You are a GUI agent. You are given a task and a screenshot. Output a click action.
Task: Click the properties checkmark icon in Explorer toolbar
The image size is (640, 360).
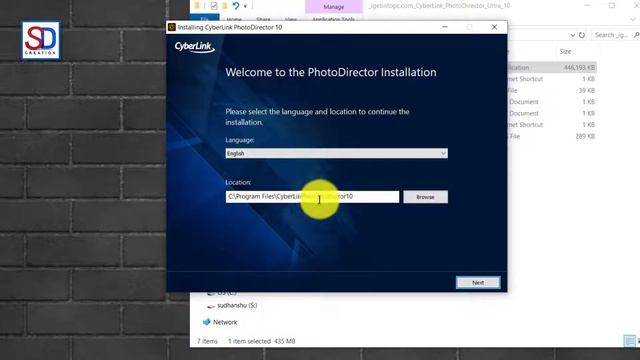pyautogui.click(x=214, y=6)
